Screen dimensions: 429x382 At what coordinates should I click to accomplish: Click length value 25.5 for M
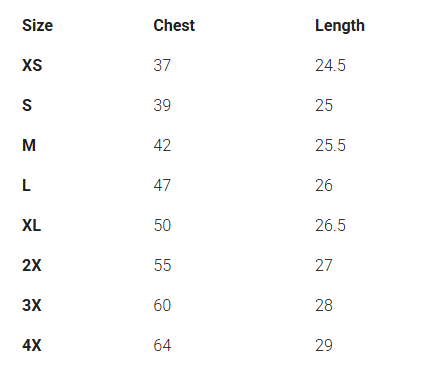[x=330, y=145]
